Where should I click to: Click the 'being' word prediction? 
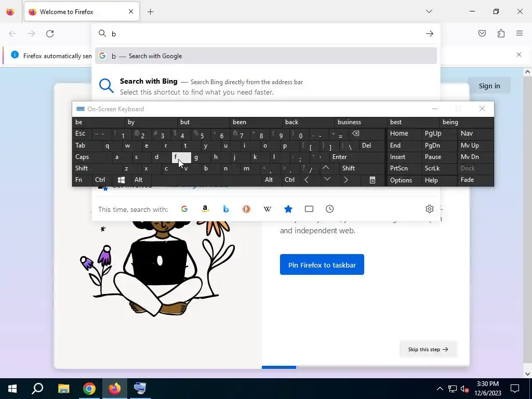(x=466, y=122)
